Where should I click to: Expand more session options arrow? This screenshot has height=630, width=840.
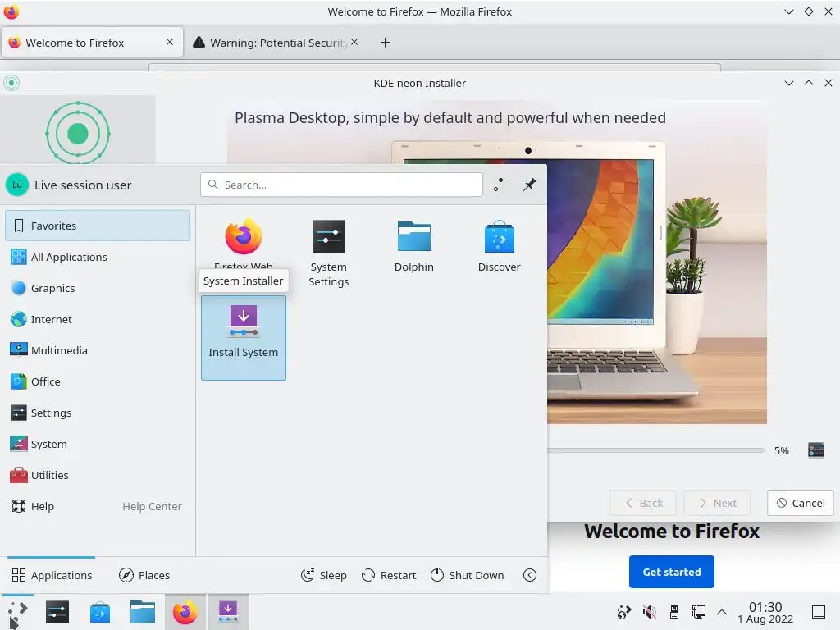click(x=530, y=575)
